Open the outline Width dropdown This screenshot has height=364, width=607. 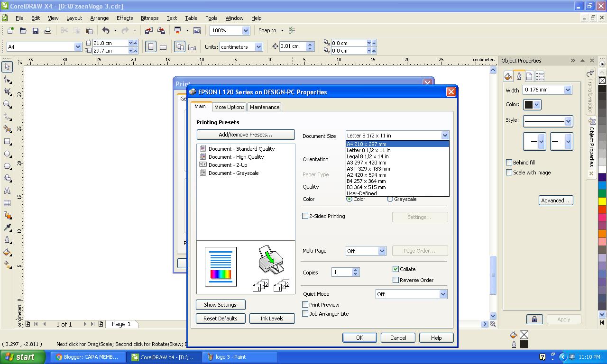tap(568, 90)
